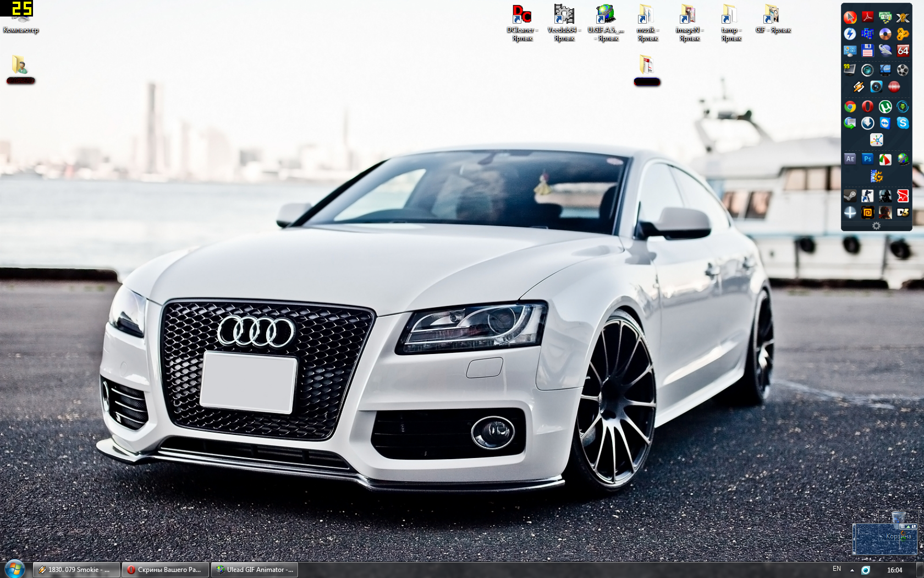Image resolution: width=924 pixels, height=578 pixels.
Task: Open the film reel dock icon
Action: click(x=903, y=69)
